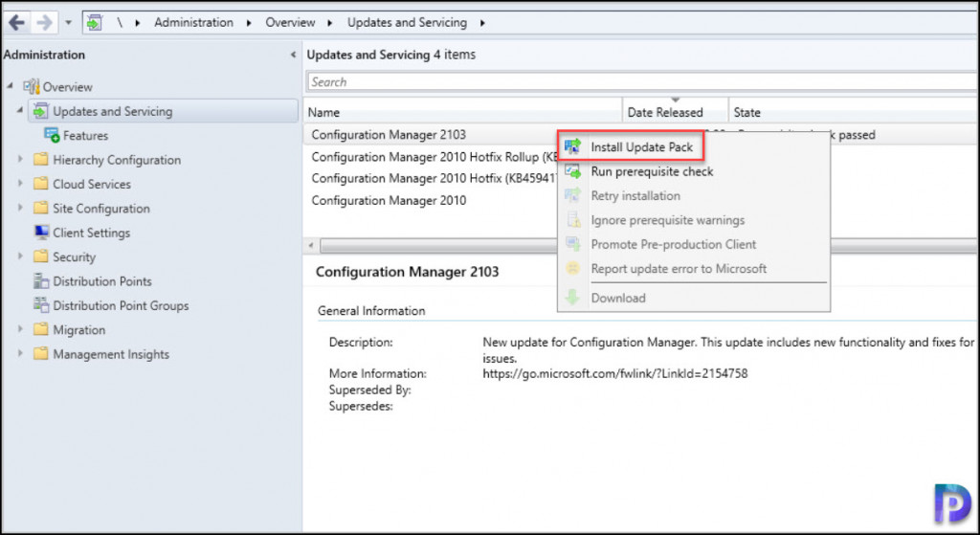Select Overview in the breadcrumb

(x=290, y=23)
